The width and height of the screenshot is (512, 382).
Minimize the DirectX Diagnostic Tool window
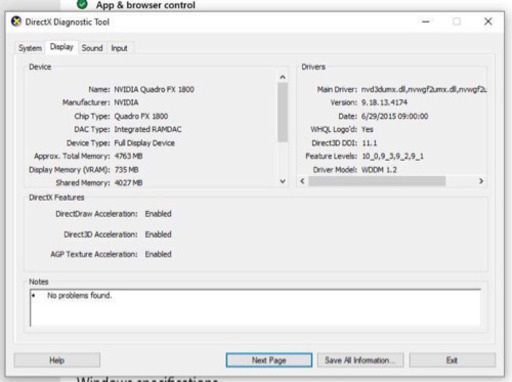(426, 22)
